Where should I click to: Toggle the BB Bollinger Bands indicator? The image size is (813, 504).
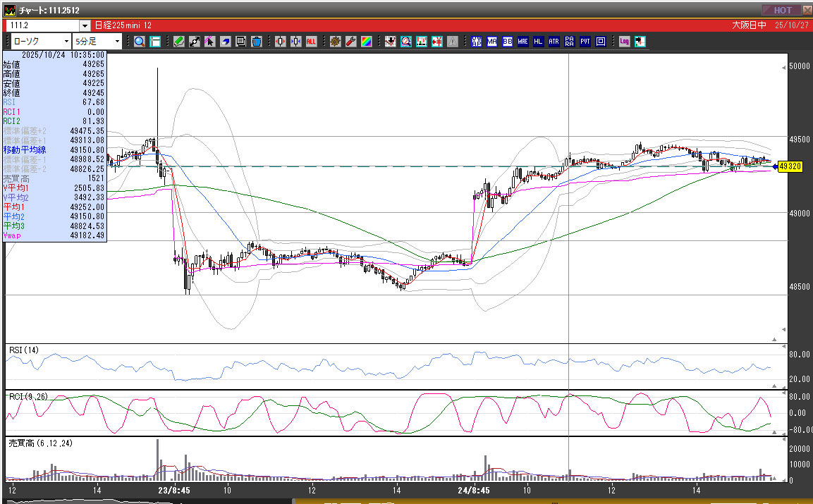pyautogui.click(x=508, y=42)
